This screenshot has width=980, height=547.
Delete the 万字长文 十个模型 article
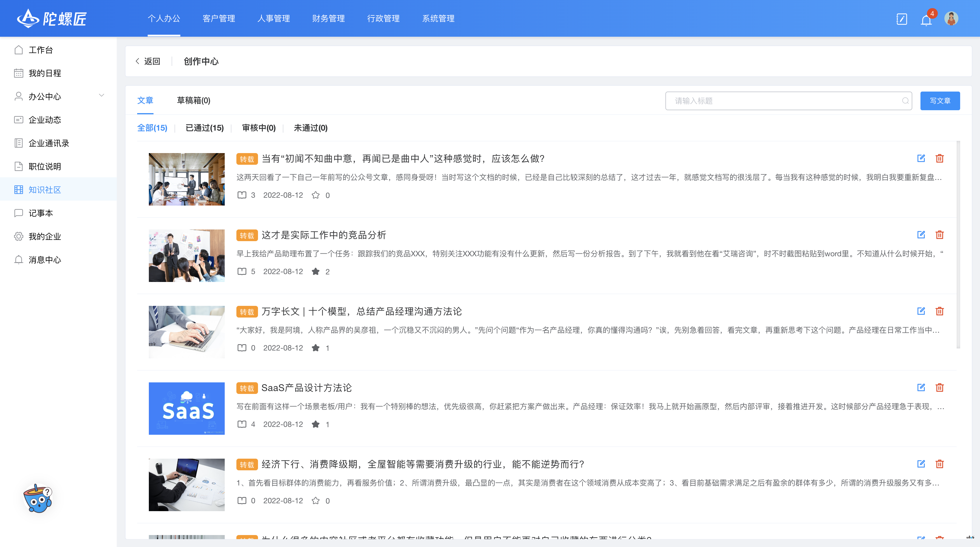click(940, 311)
